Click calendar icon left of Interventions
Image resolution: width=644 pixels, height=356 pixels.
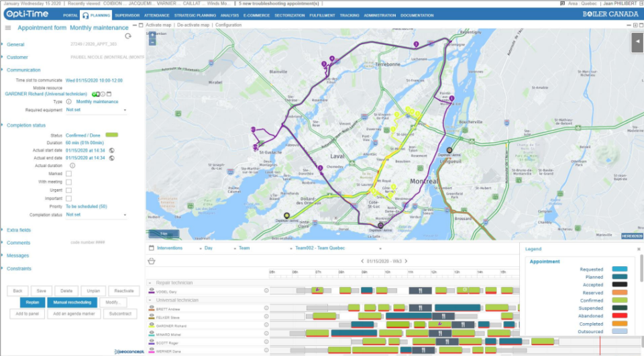point(152,248)
